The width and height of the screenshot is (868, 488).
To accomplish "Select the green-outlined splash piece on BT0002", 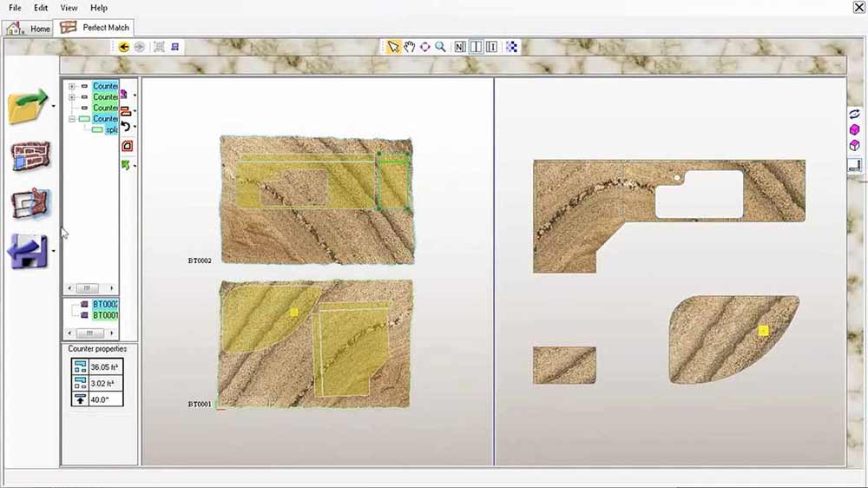I will [x=393, y=181].
